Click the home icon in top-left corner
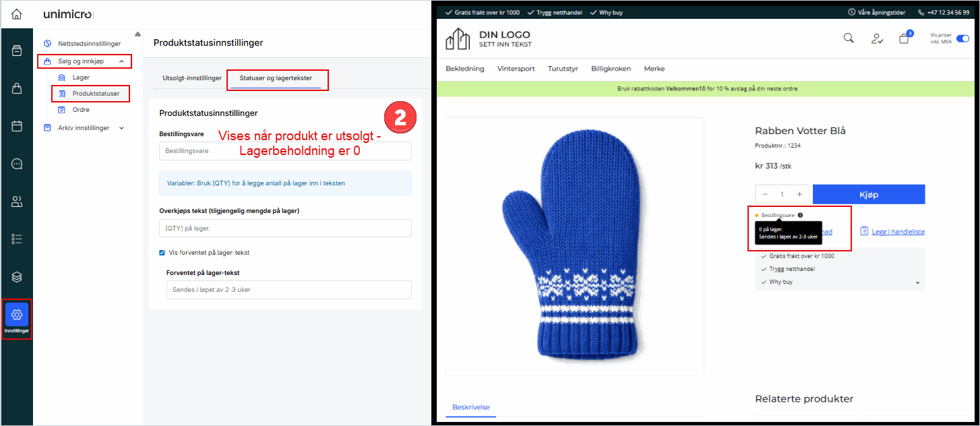This screenshot has height=426, width=980. click(16, 14)
